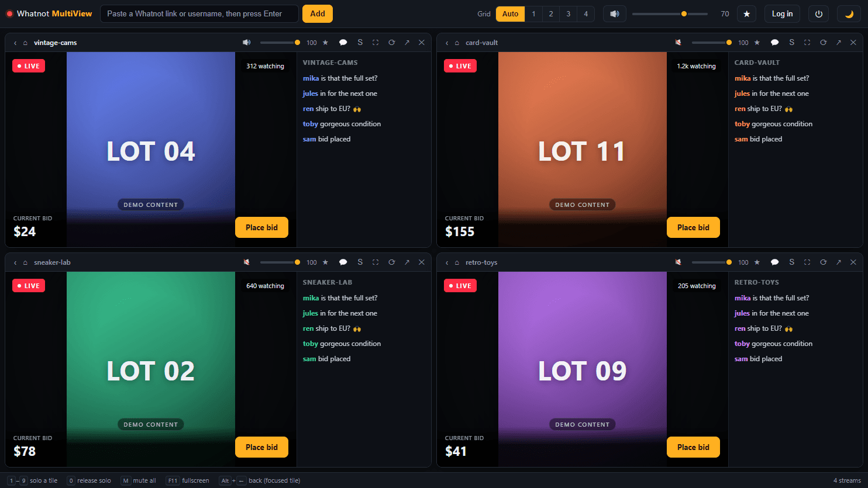Solo the card-vault tile with S icon
The width and height of the screenshot is (868, 488).
tap(791, 43)
